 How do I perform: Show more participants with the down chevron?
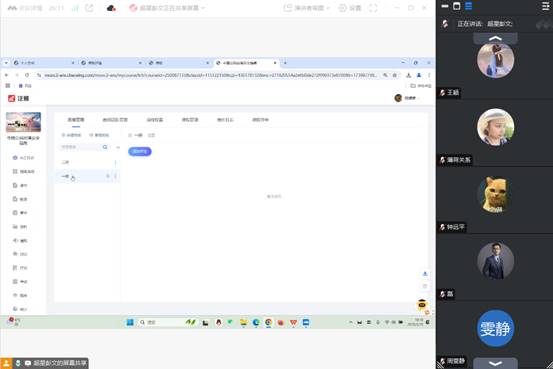[x=495, y=363]
